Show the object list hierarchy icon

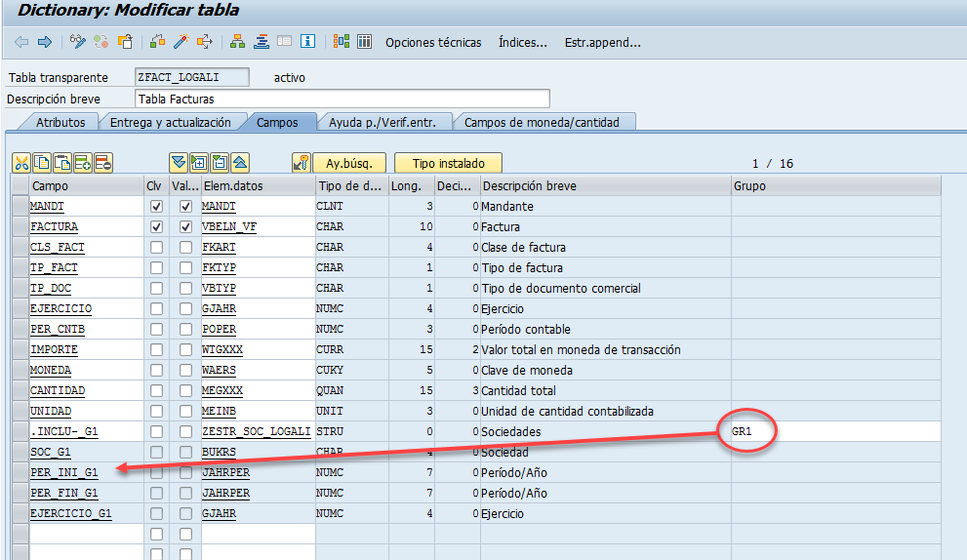click(x=237, y=42)
